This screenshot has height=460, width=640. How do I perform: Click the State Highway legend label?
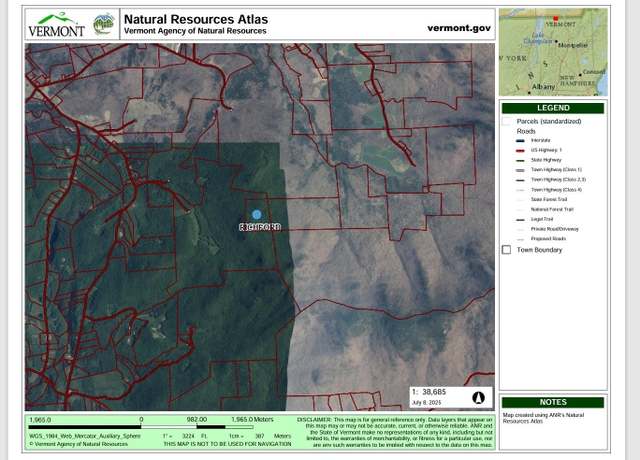click(x=546, y=160)
